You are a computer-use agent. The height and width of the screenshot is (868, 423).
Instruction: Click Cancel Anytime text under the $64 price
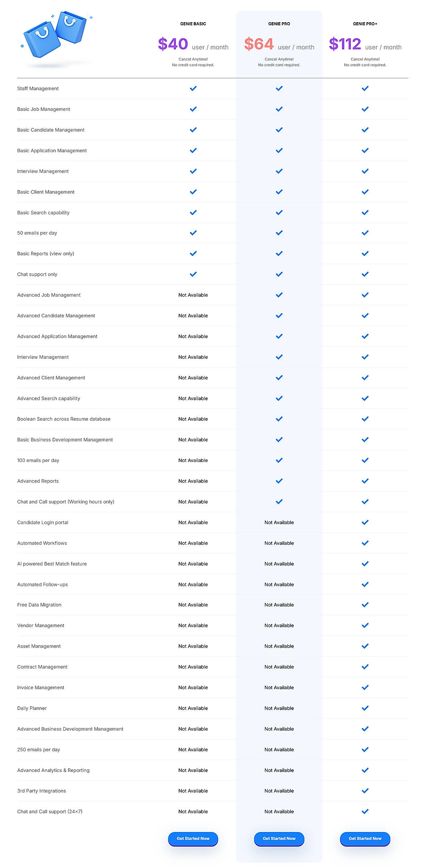tap(279, 59)
